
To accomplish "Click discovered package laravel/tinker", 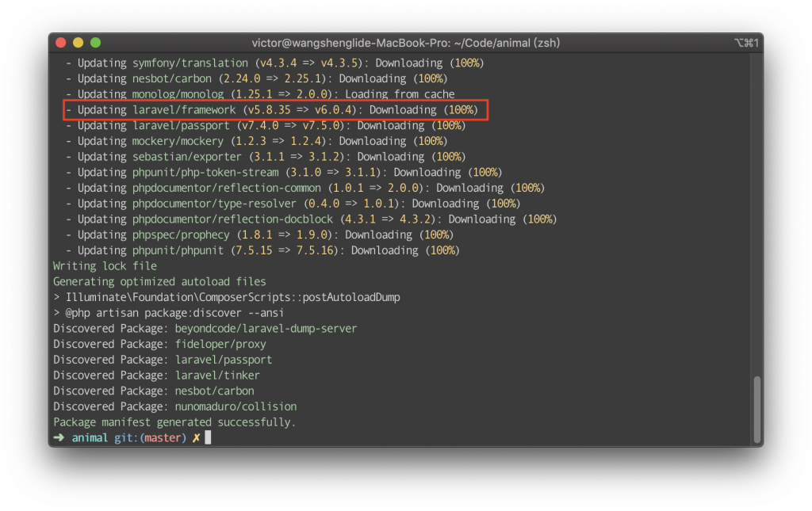I will point(217,375).
